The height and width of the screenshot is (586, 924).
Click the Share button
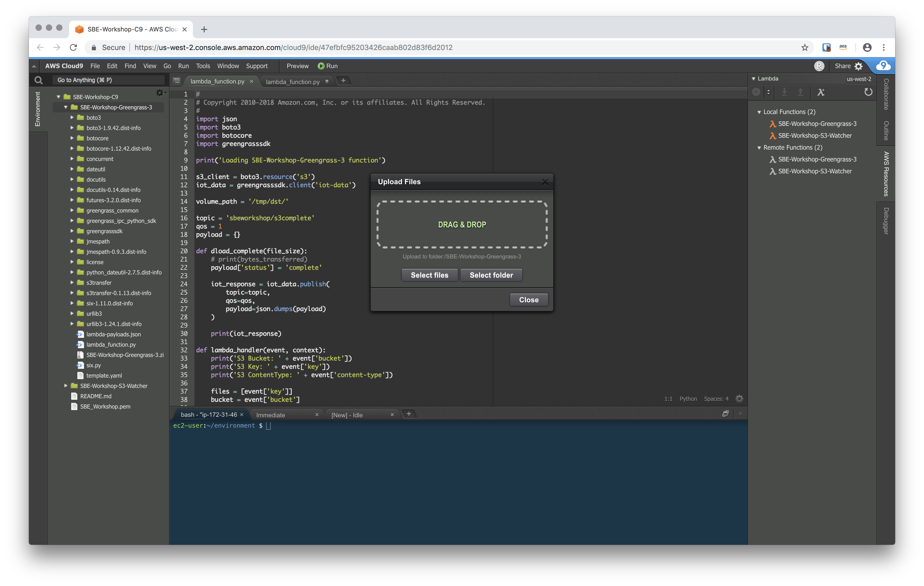[843, 66]
